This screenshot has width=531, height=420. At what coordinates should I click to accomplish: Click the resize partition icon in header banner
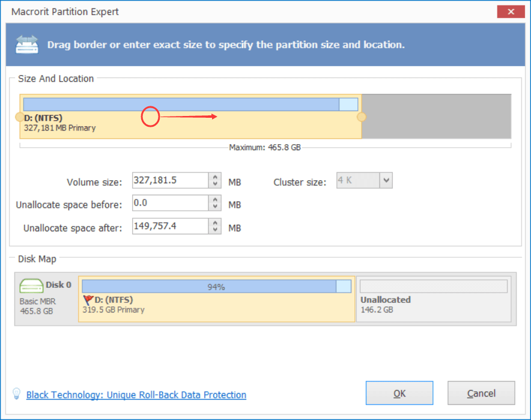pos(27,44)
